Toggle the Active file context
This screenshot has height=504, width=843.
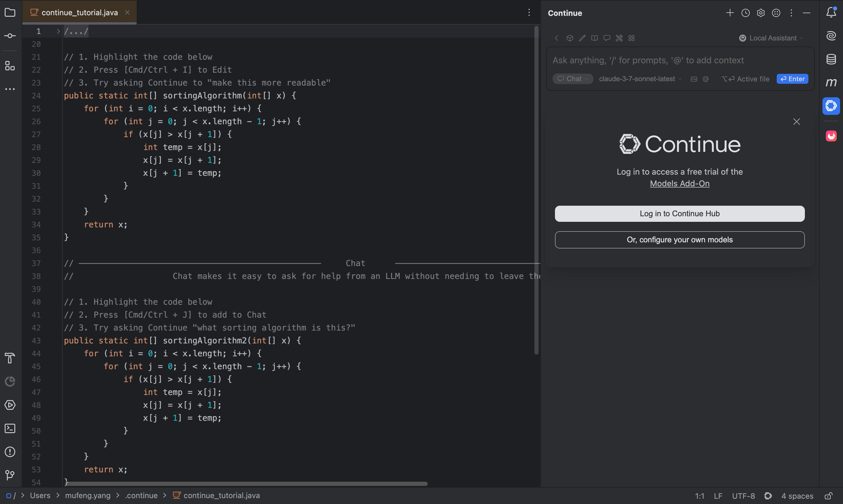(745, 79)
